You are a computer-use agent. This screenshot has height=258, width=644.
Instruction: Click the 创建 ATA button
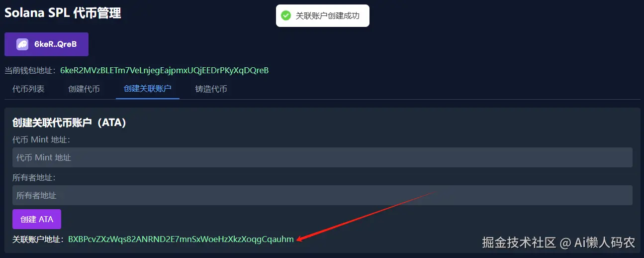[x=37, y=219]
